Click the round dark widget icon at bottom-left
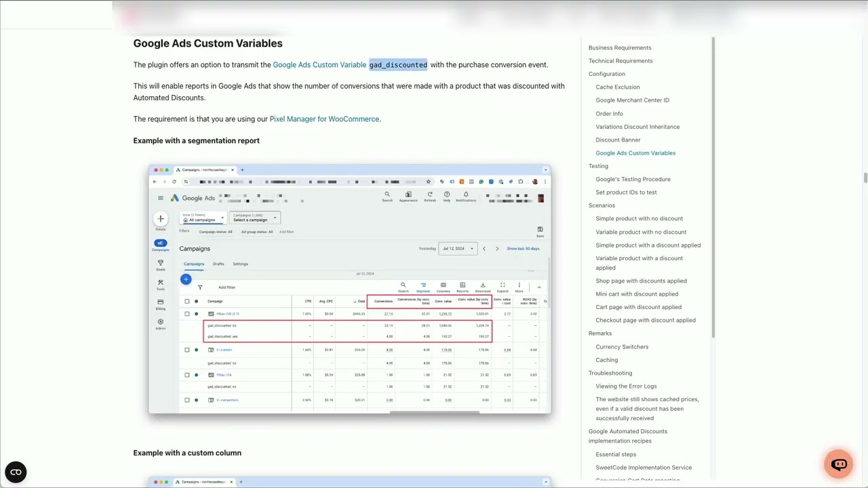The width and height of the screenshot is (868, 488). tap(16, 472)
